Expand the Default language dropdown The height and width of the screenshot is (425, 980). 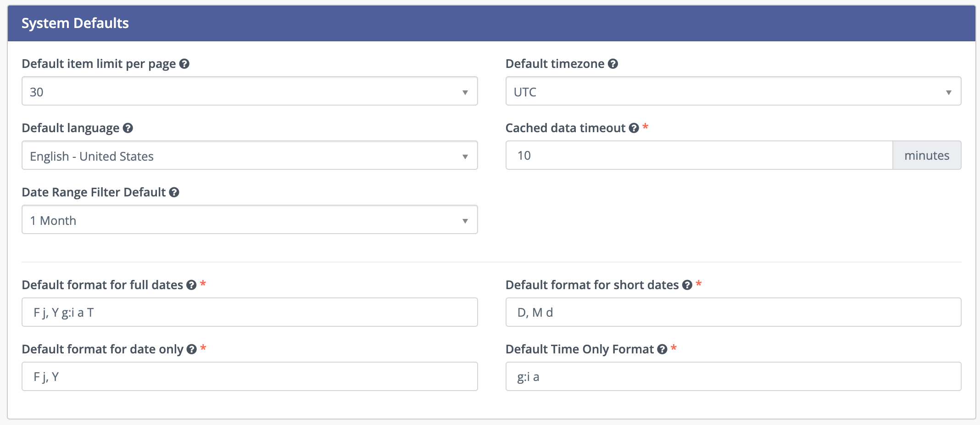coord(250,156)
